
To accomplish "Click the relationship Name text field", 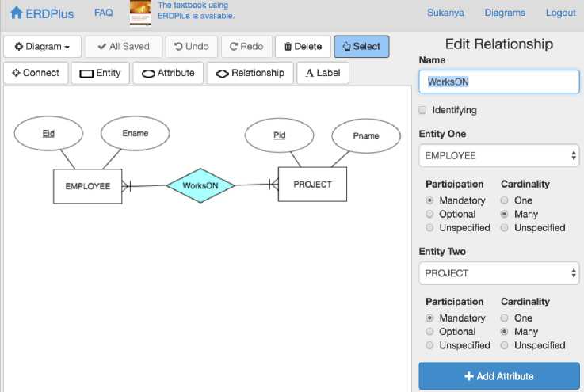I will click(x=499, y=82).
